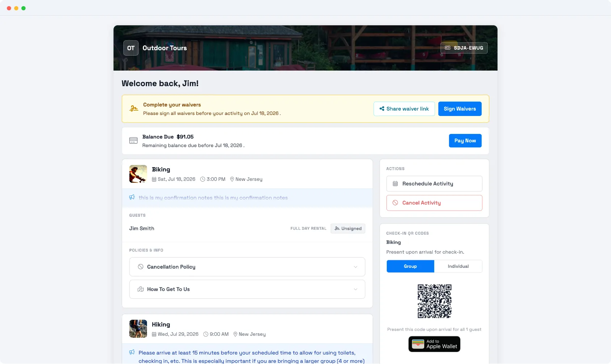Click the Hiking activity title

pyautogui.click(x=161, y=324)
